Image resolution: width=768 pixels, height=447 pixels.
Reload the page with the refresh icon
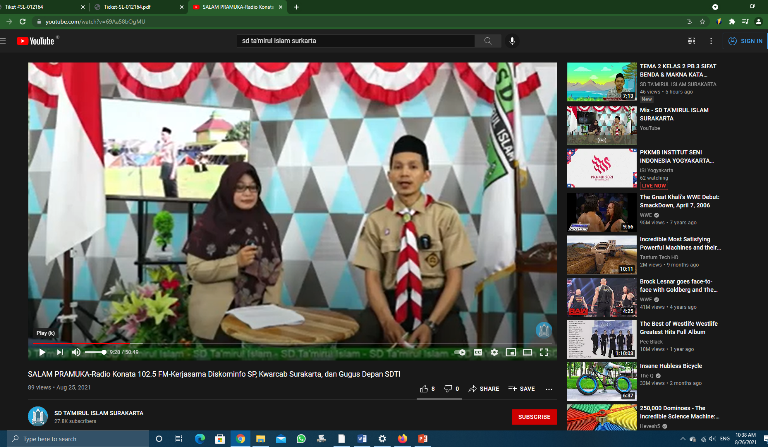(x=23, y=22)
